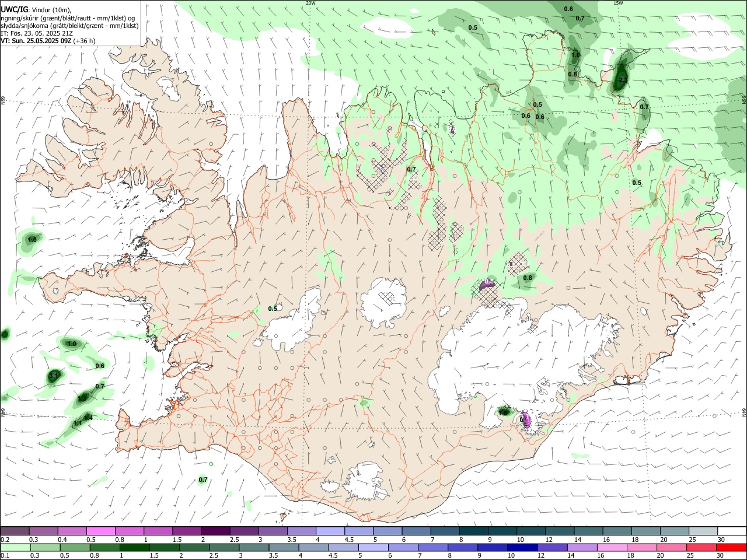Click the lower legend swatch starting at 2.5
The width and height of the screenshot is (747, 560).
pyautogui.click(x=224, y=547)
